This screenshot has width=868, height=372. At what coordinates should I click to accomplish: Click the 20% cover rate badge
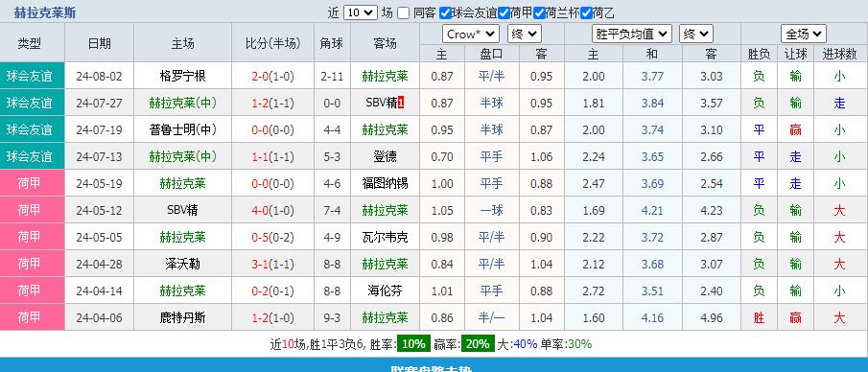[x=478, y=344]
